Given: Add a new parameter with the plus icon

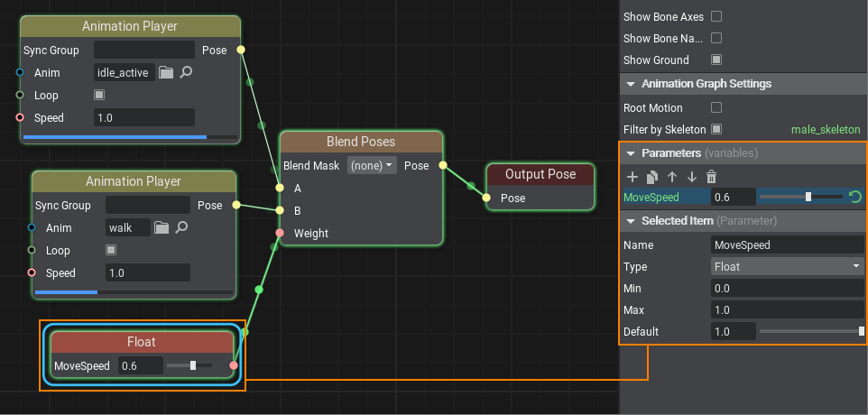Looking at the screenshot, I should pos(633,177).
